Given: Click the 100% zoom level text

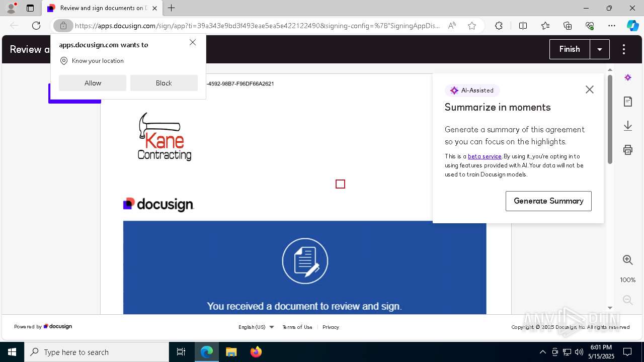Looking at the screenshot, I should tap(627, 280).
